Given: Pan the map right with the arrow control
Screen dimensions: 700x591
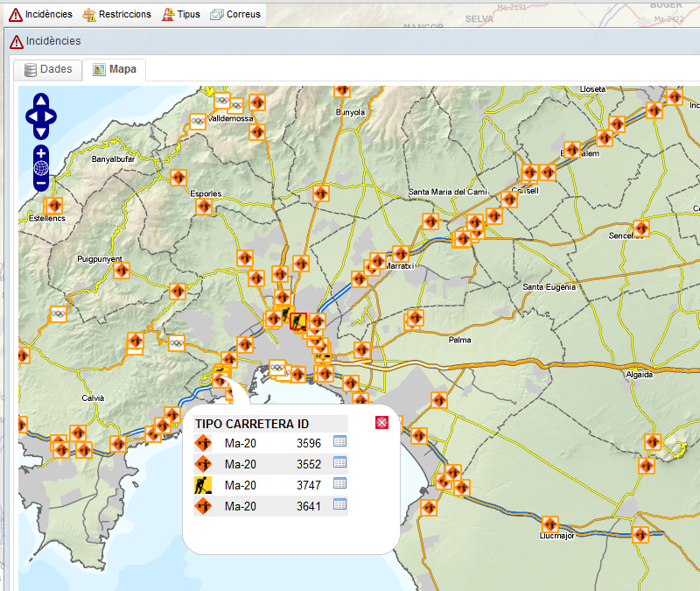Looking at the screenshot, I should pyautogui.click(x=51, y=116).
